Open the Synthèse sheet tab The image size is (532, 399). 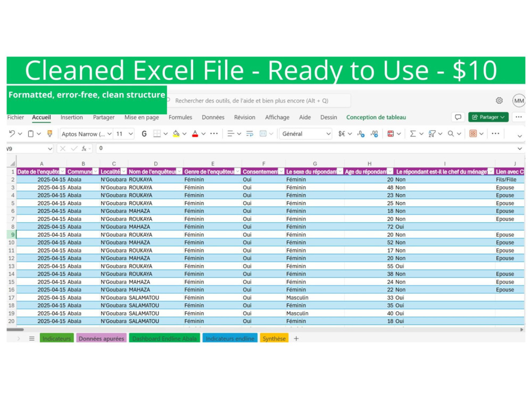click(x=274, y=338)
